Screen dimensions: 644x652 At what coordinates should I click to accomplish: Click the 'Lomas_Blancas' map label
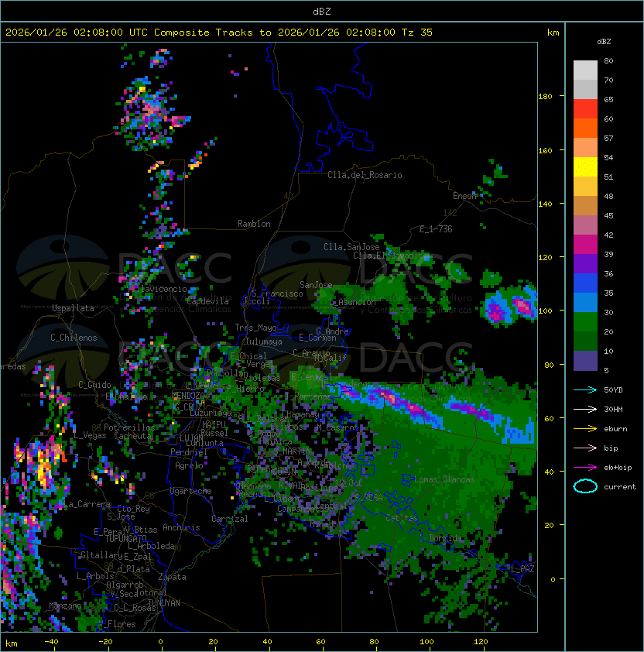[x=444, y=479]
